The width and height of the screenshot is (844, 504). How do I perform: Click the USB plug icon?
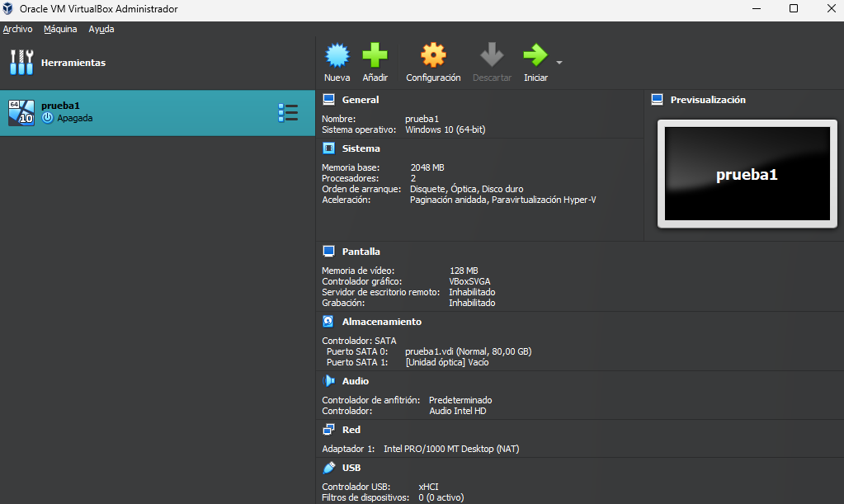tap(328, 468)
